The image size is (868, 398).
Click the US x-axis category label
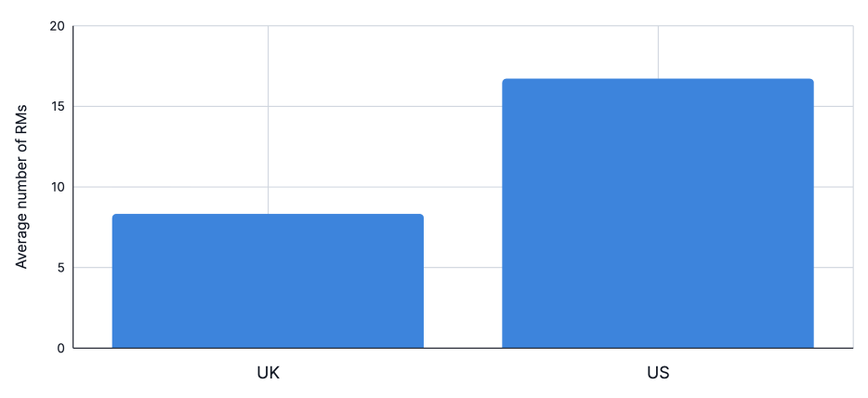click(x=657, y=373)
